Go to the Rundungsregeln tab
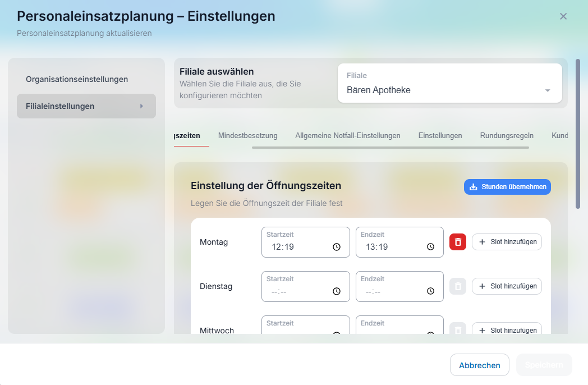This screenshot has height=385, width=588. click(x=507, y=135)
